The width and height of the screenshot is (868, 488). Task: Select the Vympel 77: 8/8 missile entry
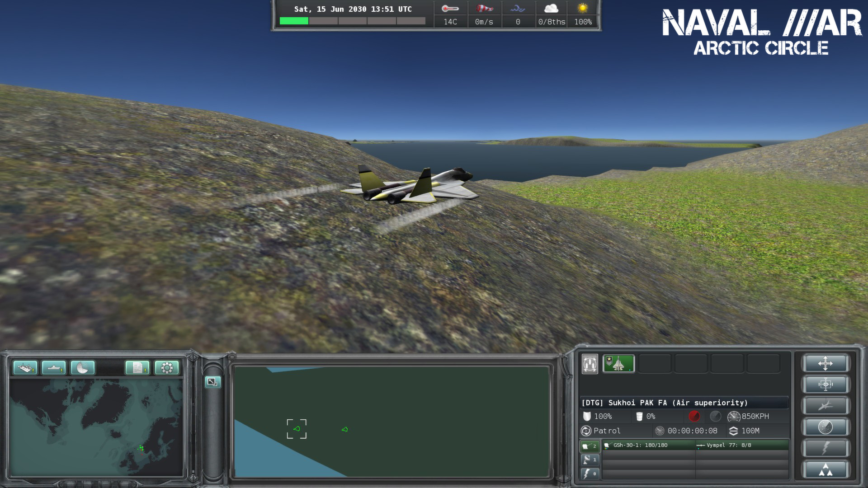tap(728, 445)
